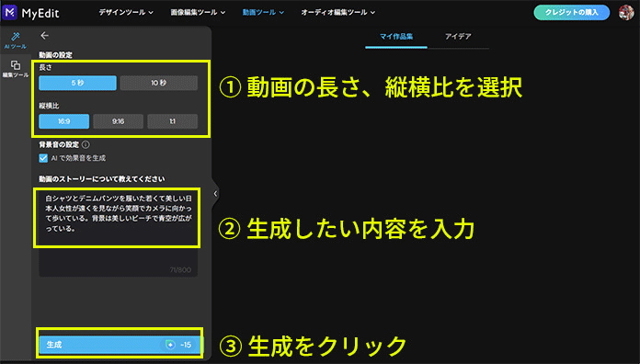Open the デザインツール dropdown menu
The height and width of the screenshot is (364, 640).
pyautogui.click(x=126, y=13)
